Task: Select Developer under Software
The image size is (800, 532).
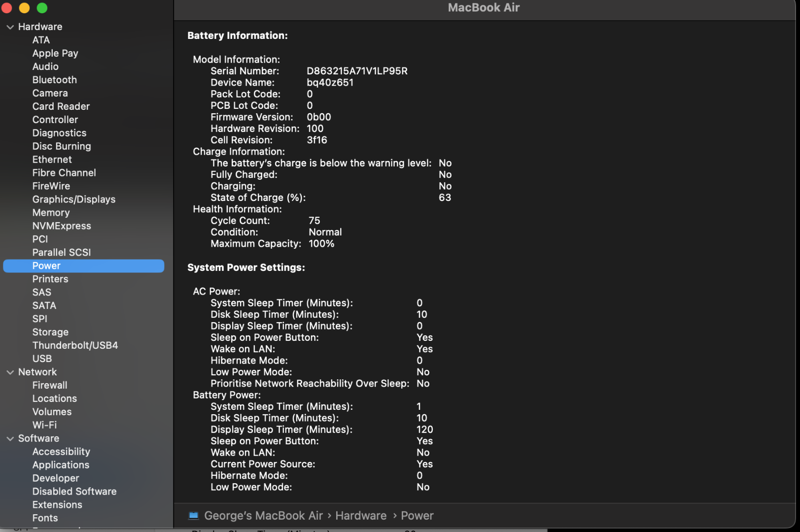Action: click(x=56, y=478)
